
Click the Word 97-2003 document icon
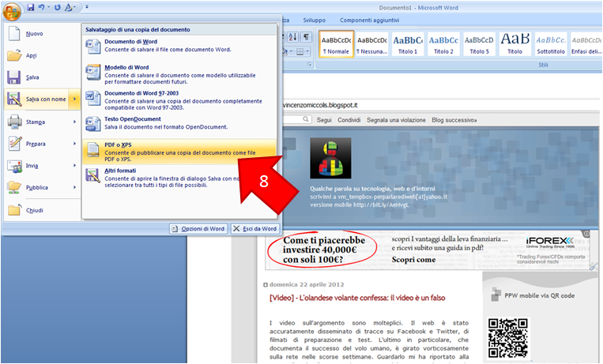[x=93, y=98]
